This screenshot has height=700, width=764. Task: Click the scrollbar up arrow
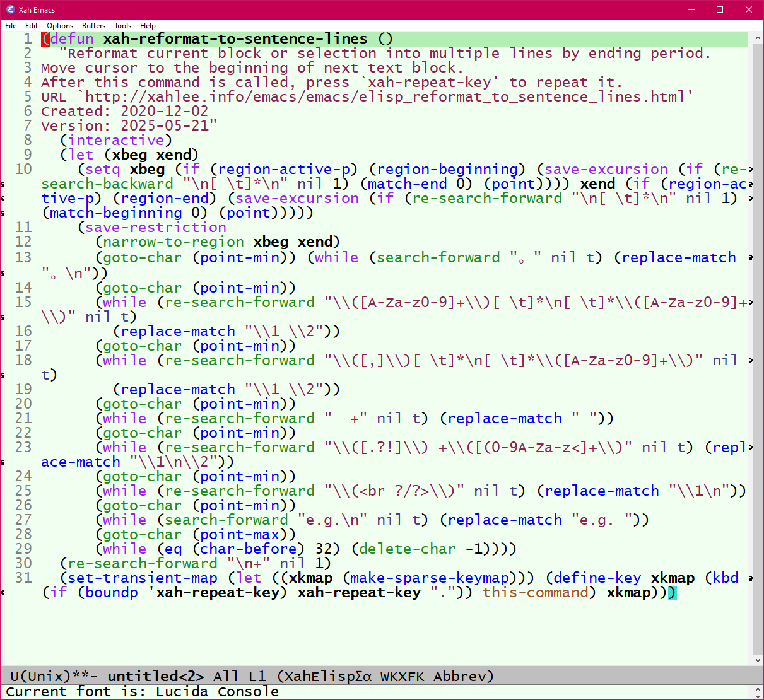[758, 38]
